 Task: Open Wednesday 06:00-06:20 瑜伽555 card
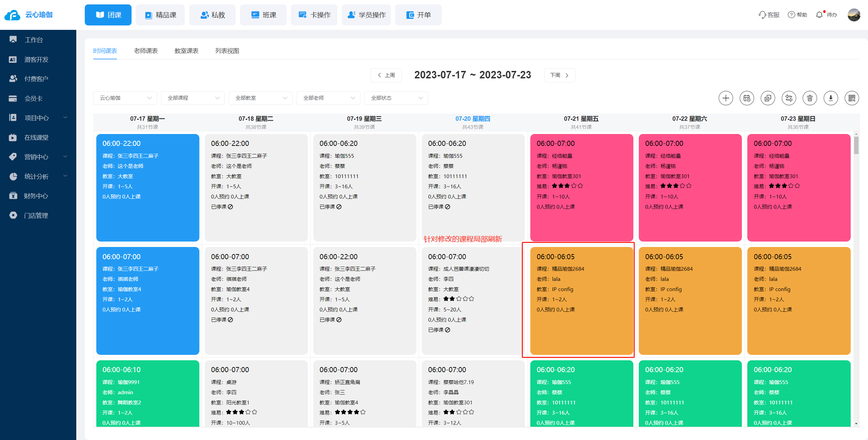pyautogui.click(x=365, y=188)
